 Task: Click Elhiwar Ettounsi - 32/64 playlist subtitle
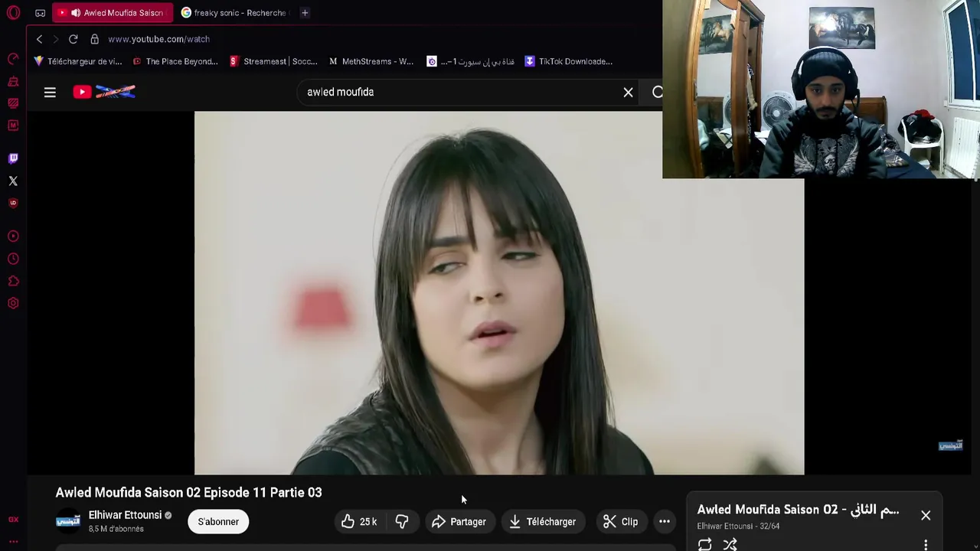click(738, 527)
